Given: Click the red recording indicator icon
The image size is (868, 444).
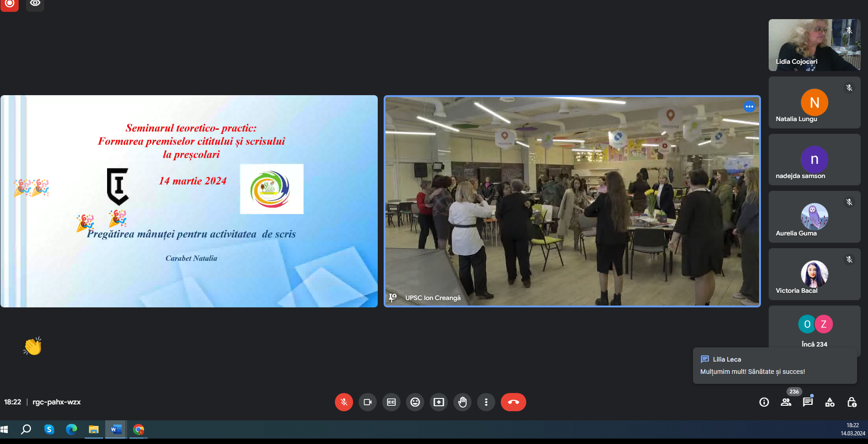Looking at the screenshot, I should (10, 4).
